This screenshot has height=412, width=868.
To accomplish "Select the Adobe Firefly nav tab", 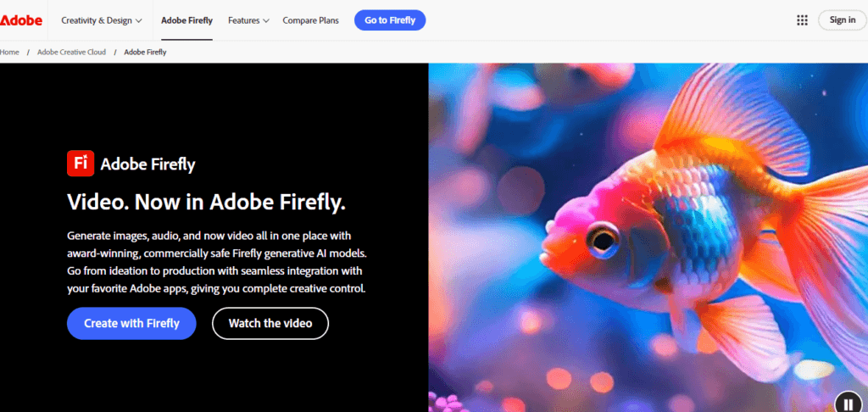I will [x=186, y=20].
